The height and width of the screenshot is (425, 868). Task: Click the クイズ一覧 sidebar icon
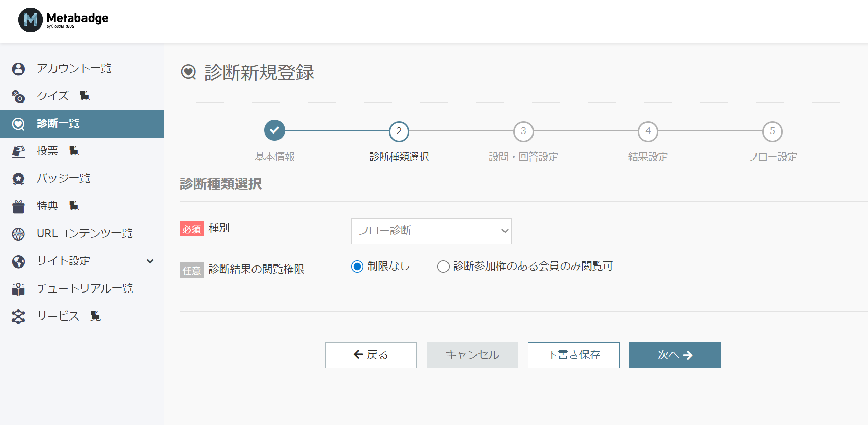pos(19,96)
